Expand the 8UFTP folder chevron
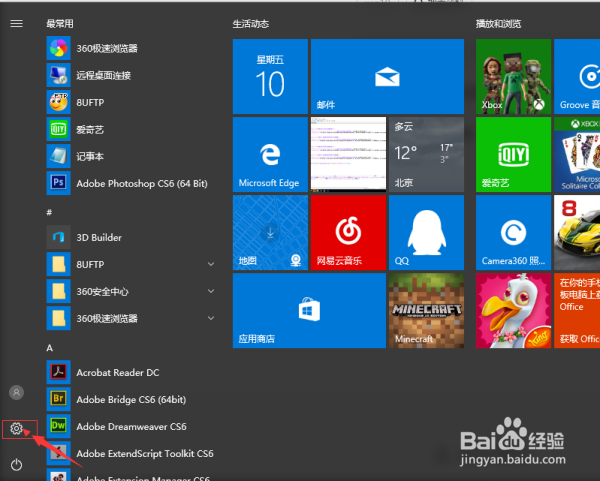This screenshot has width=600, height=481. point(211,264)
